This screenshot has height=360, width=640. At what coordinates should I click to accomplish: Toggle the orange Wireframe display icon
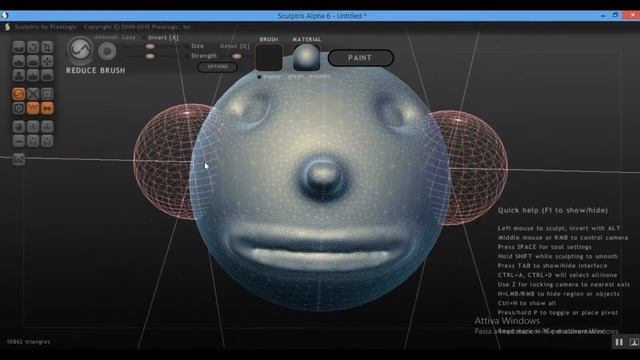pos(33,108)
